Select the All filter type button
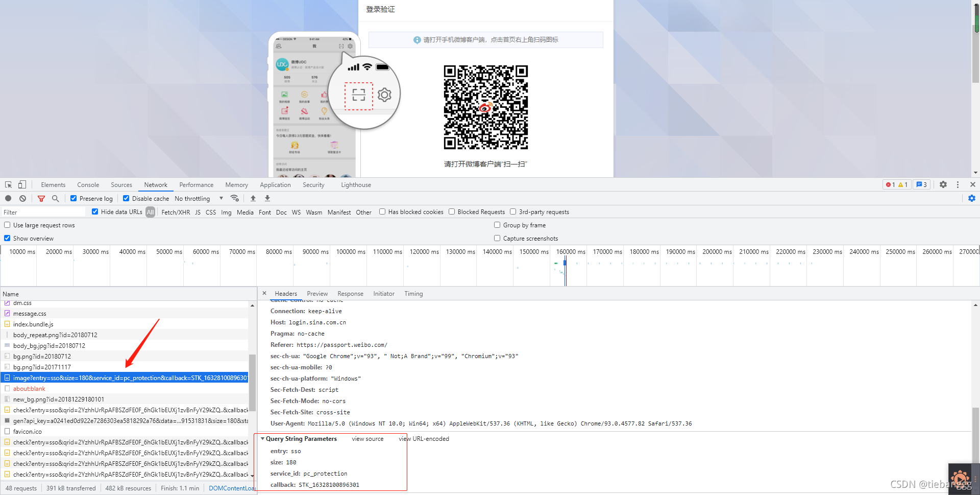 click(150, 212)
